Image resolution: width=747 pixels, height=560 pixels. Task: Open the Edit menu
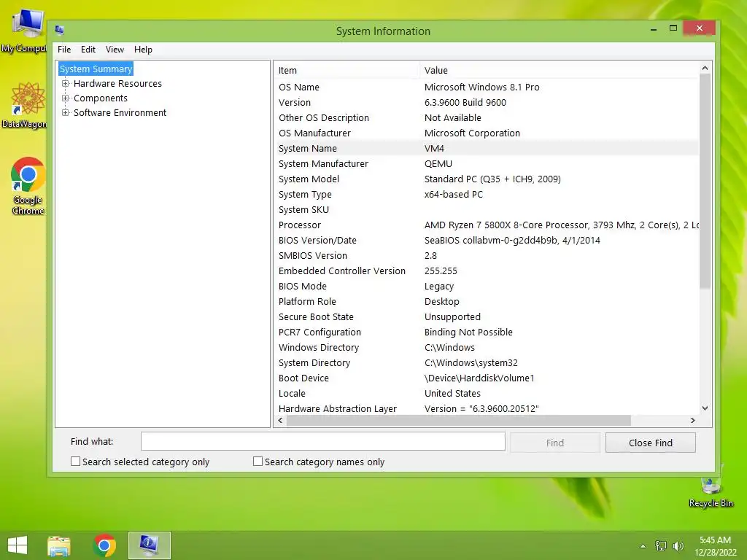pyautogui.click(x=88, y=50)
